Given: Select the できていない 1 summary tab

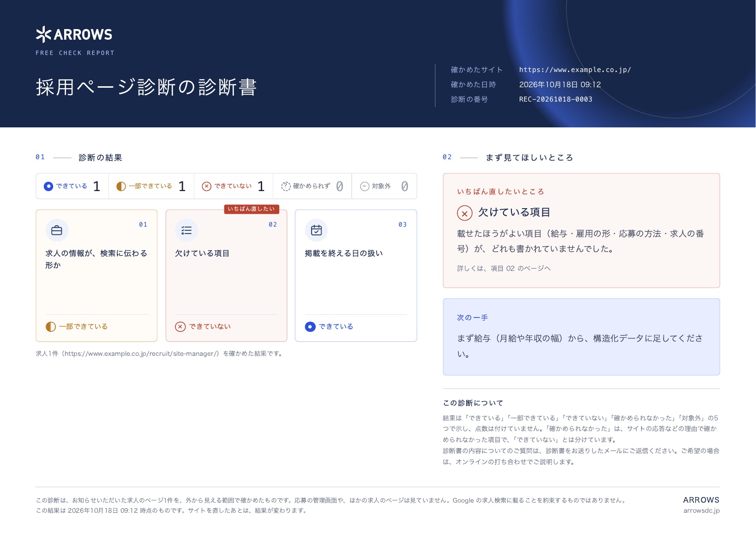Looking at the screenshot, I should point(234,186).
